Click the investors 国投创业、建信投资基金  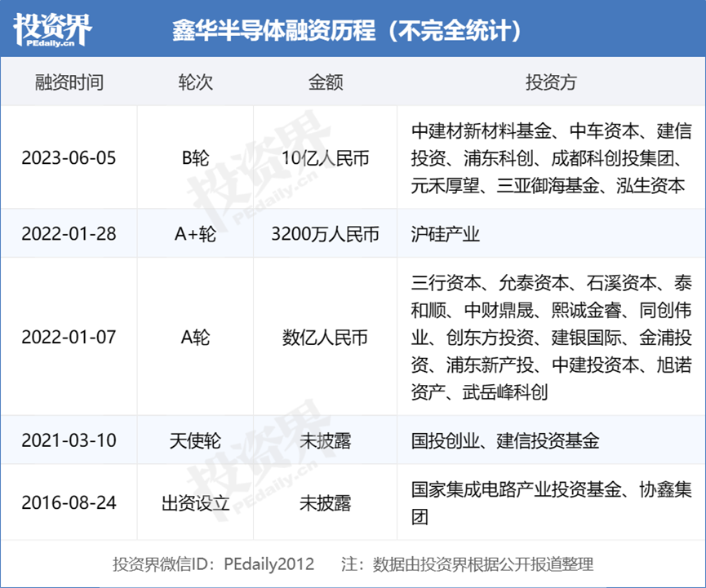pyautogui.click(x=504, y=440)
